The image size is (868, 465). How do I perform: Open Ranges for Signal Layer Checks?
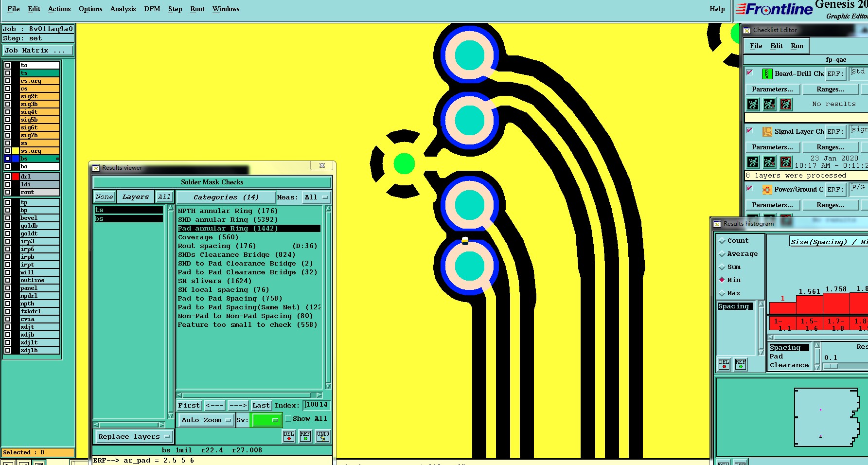pyautogui.click(x=831, y=147)
